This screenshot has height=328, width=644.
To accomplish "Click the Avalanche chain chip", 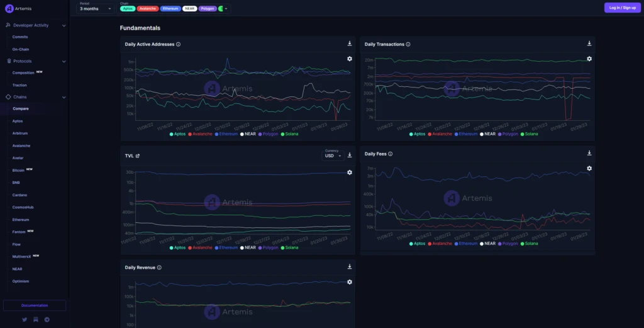I will point(147,9).
